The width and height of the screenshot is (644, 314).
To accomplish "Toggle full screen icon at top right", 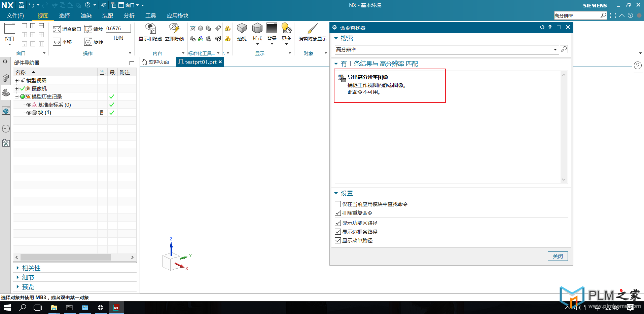I will [613, 15].
